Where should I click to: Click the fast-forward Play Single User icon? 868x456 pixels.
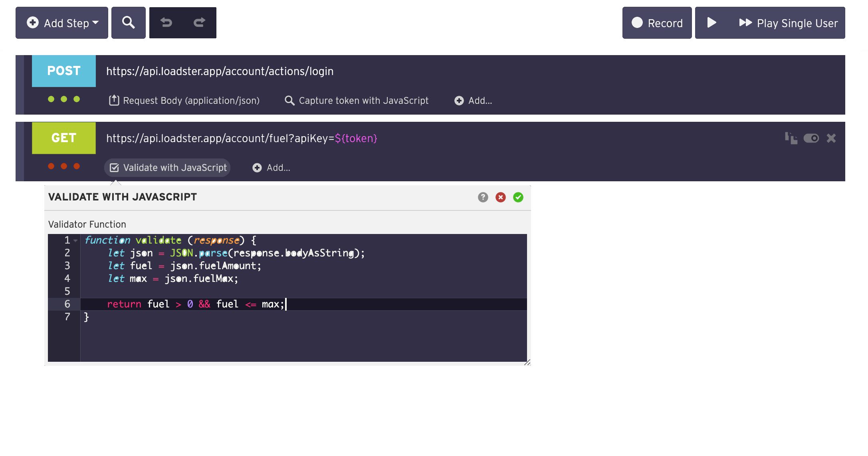[x=745, y=22]
